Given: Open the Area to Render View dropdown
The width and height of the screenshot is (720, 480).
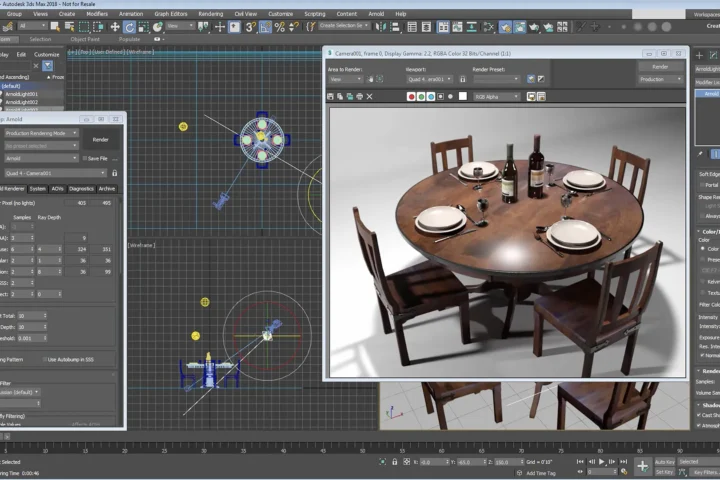Looking at the screenshot, I should pos(345,79).
